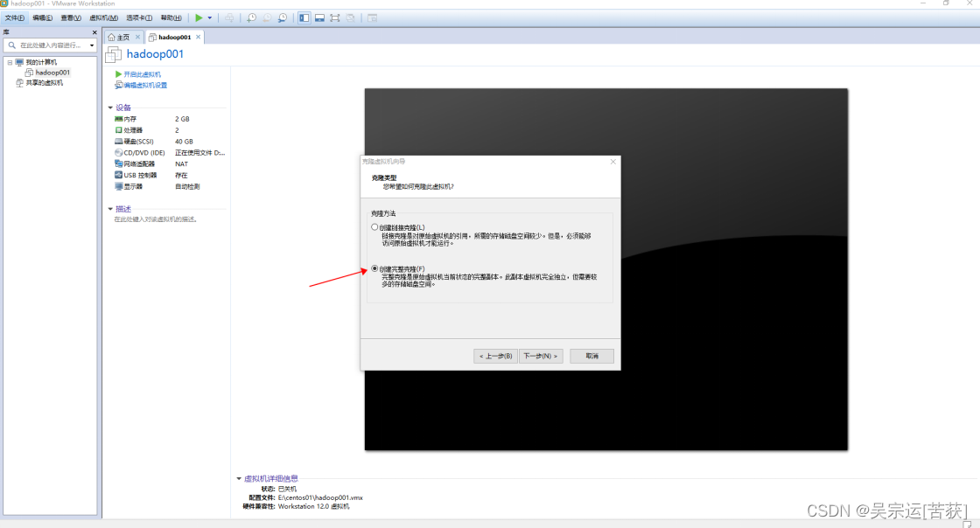Click the 40 GB hard disk value
The image size is (980, 528).
[184, 142]
